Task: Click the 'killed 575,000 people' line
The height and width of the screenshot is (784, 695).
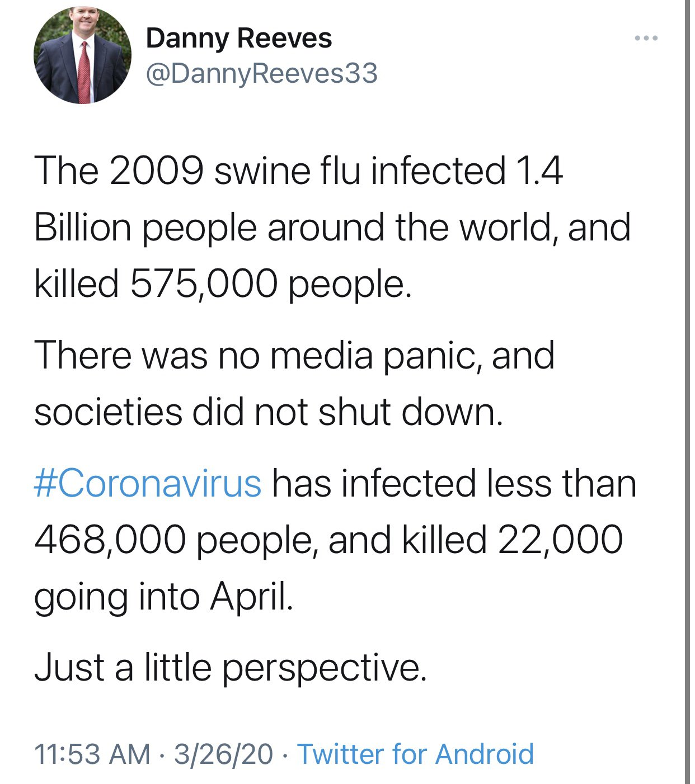Action: 223,284
